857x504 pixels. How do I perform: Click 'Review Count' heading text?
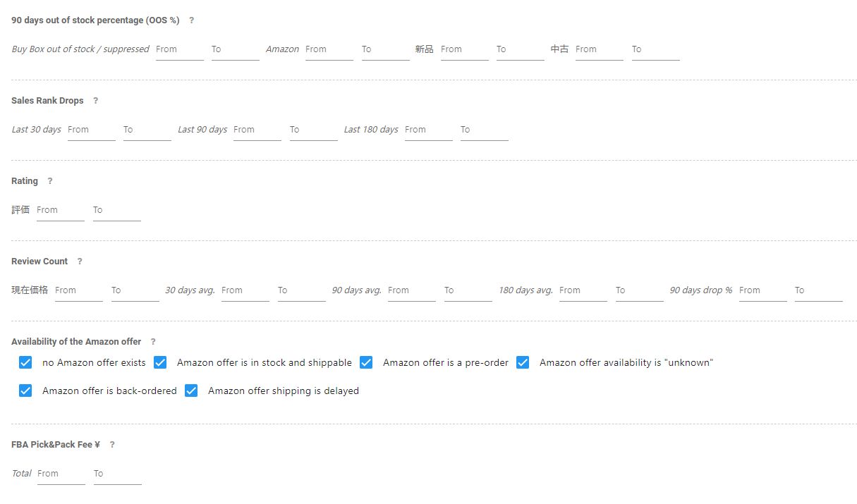39,262
